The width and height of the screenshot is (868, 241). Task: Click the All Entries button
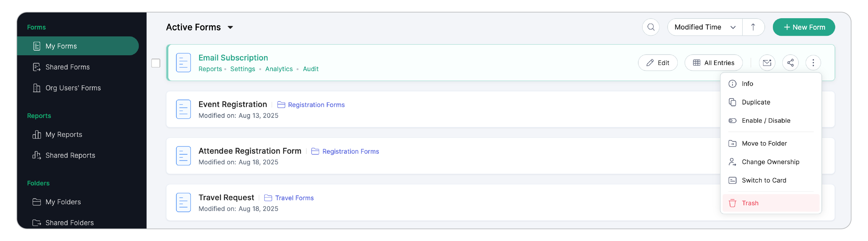pos(713,63)
